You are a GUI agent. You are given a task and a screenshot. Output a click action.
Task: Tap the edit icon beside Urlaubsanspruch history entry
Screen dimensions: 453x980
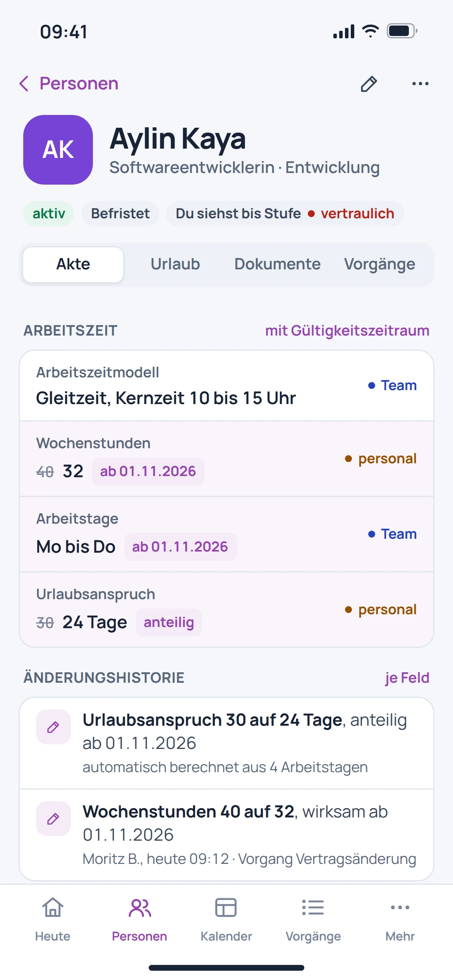coord(53,727)
